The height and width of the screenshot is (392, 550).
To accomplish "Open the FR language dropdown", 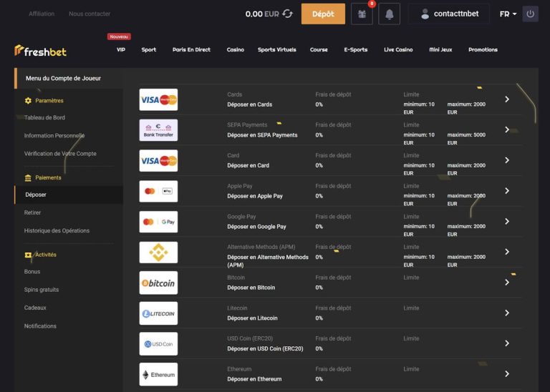I will [x=508, y=14].
